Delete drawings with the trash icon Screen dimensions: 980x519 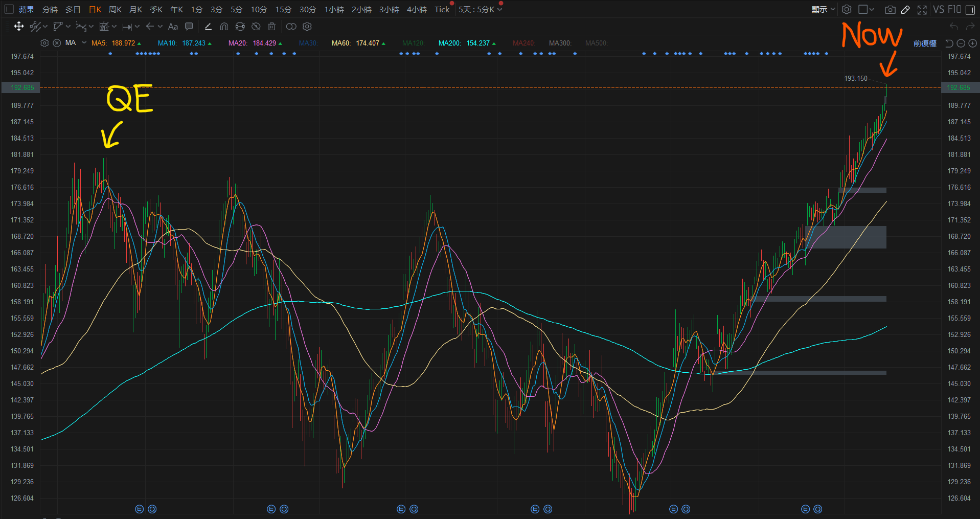(x=272, y=27)
